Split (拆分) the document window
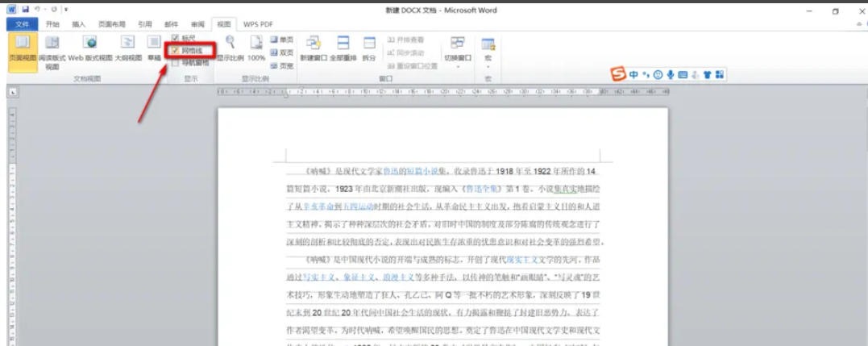Image resolution: width=868 pixels, height=346 pixels. pos(368,48)
